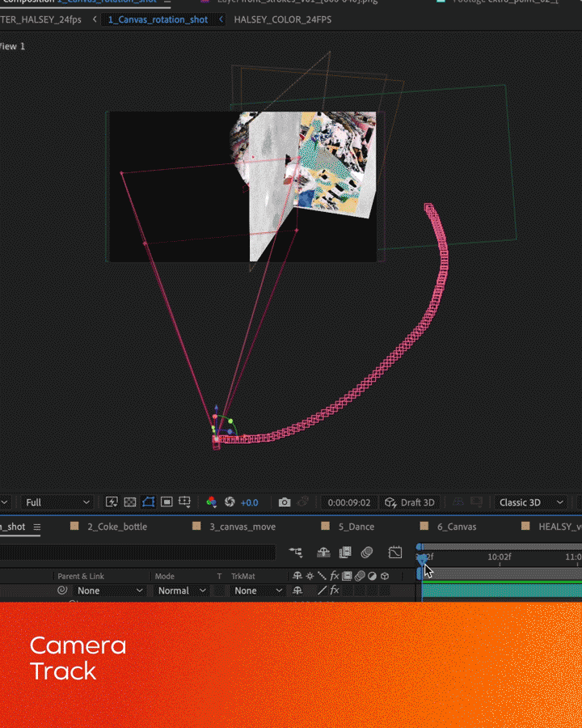Click the arrow before HALSEY_COLOR_24FPS breadcrumb
The width and height of the screenshot is (582, 728).
tap(221, 19)
